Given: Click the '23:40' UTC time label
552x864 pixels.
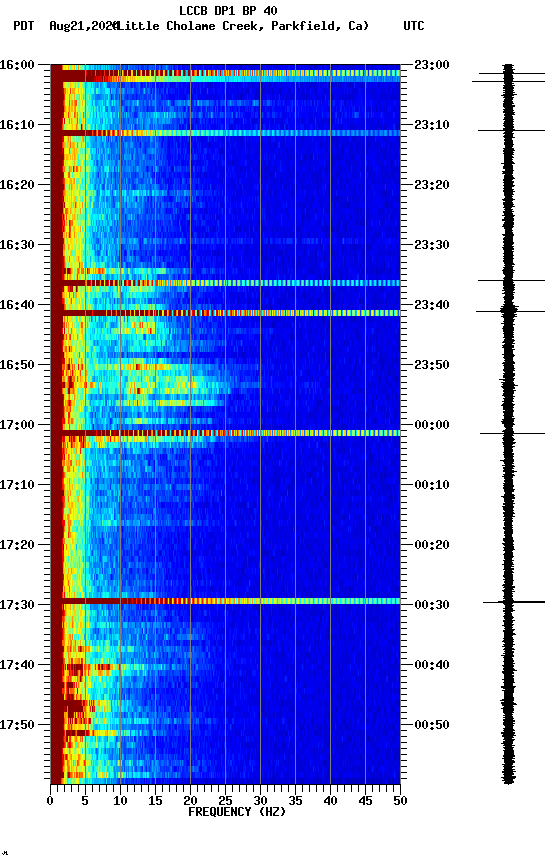Looking at the screenshot, I should point(432,305).
